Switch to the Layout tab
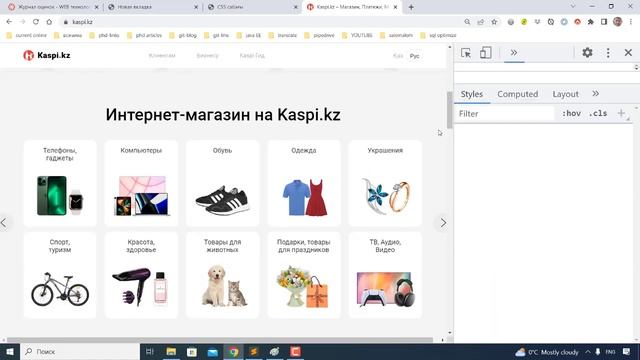The image size is (640, 360). point(565,94)
